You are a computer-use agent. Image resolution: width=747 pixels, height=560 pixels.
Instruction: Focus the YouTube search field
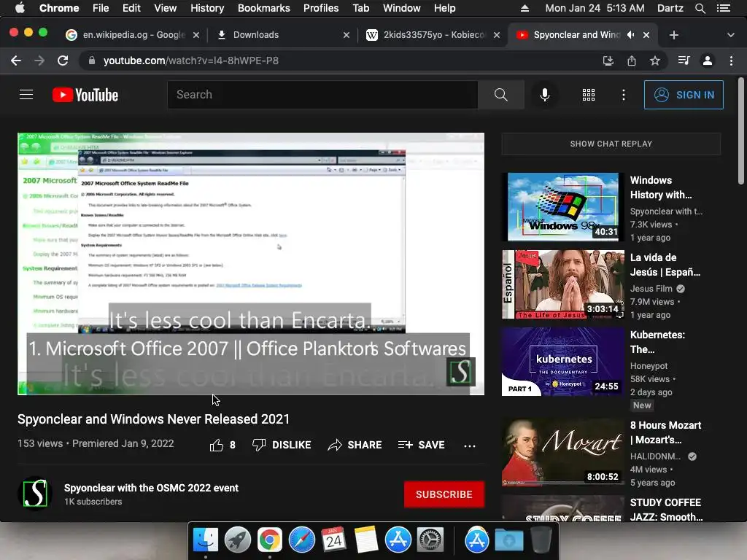322,95
